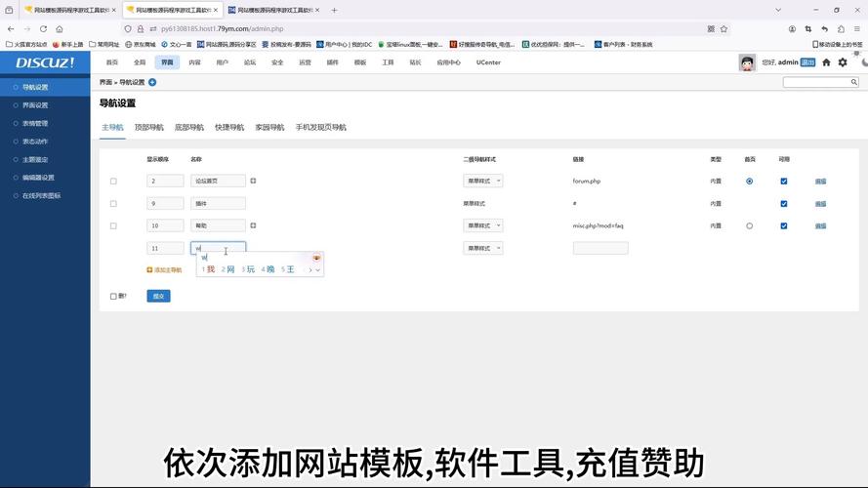Click the lock icon in address bar
Image resolution: width=868 pixels, height=488 pixels.
(x=140, y=28)
